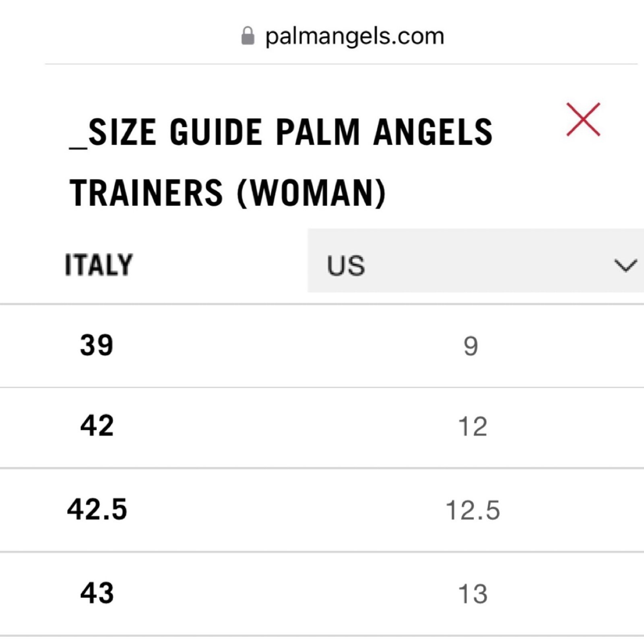Select the Italy size 39 row
Screen dimensions: 644x644
tap(322, 346)
